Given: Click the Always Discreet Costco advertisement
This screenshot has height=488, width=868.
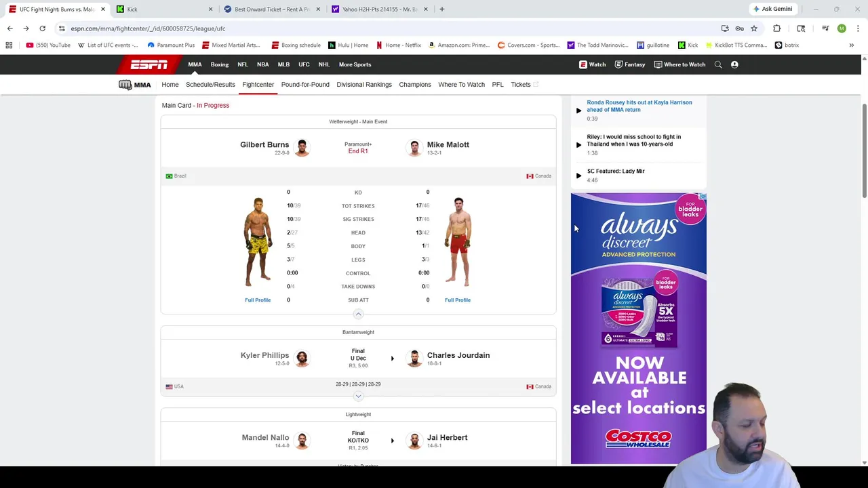Looking at the screenshot, I should (x=638, y=329).
